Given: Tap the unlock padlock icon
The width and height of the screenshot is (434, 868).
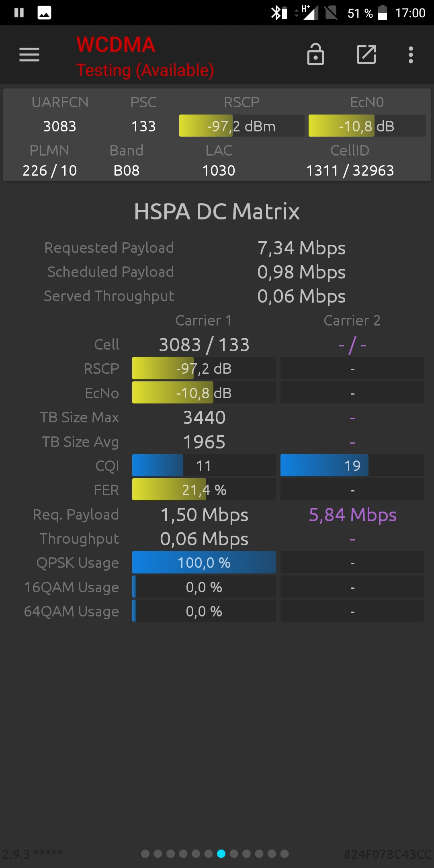Looking at the screenshot, I should (315, 54).
